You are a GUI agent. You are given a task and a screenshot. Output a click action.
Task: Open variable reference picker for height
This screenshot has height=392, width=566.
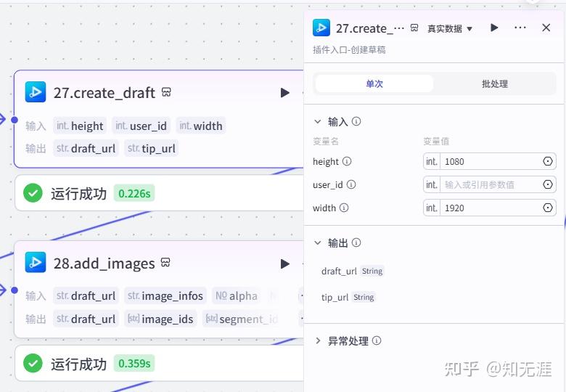pyautogui.click(x=548, y=161)
